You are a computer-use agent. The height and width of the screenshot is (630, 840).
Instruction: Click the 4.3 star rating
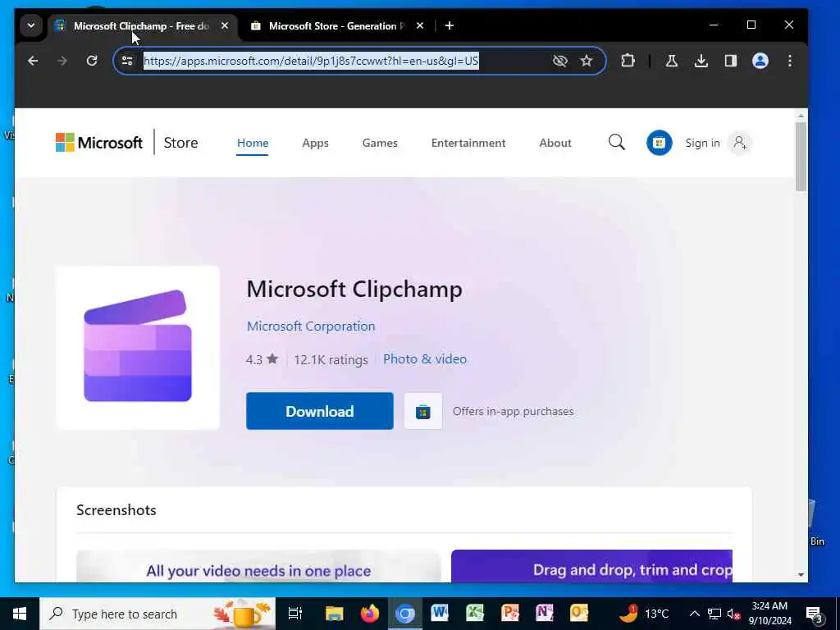(x=262, y=359)
